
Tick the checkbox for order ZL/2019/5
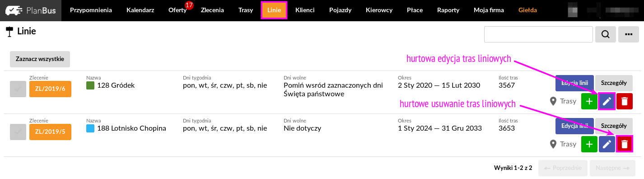(18, 132)
